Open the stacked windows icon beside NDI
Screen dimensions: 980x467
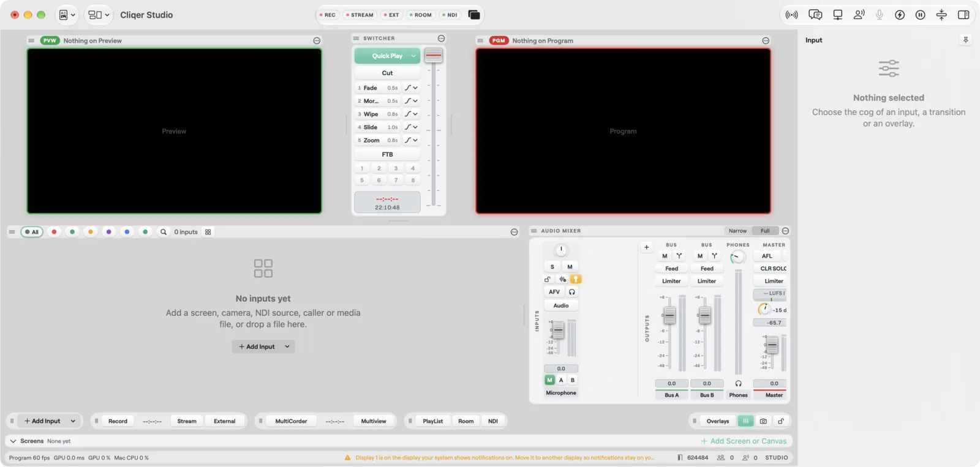[474, 15]
